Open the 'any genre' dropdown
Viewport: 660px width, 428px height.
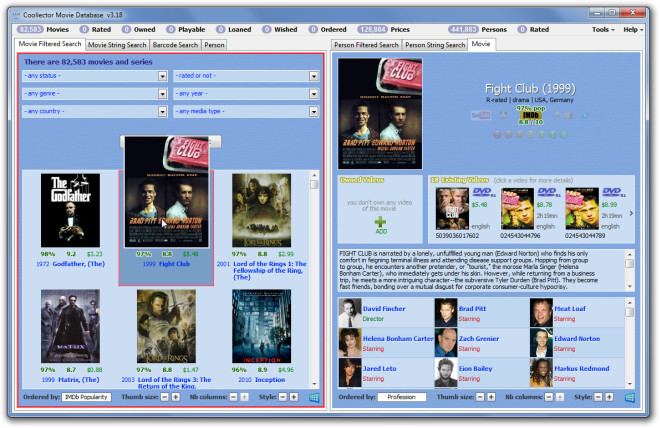coord(95,93)
